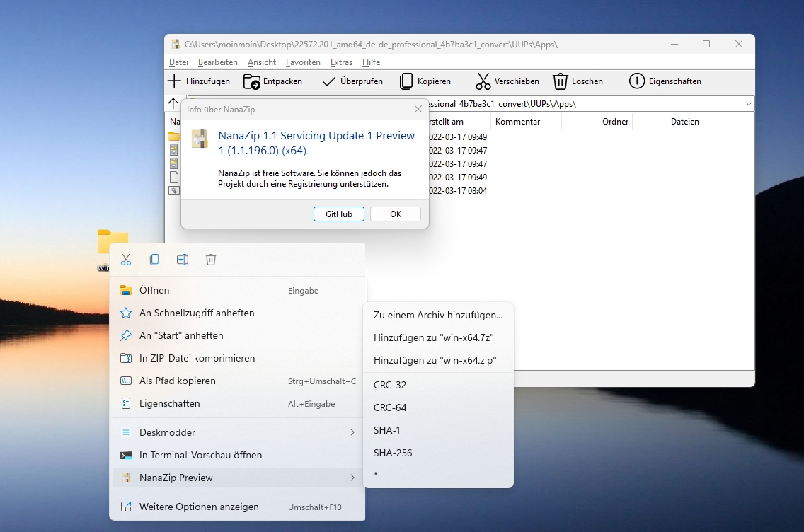This screenshot has width=804, height=532.
Task: Click cut icon in context menu
Action: (x=126, y=260)
